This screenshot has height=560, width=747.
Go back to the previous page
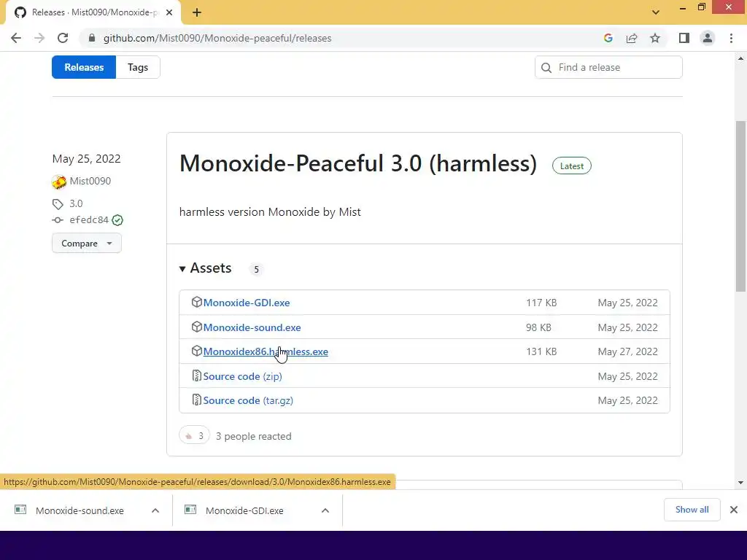pos(16,38)
